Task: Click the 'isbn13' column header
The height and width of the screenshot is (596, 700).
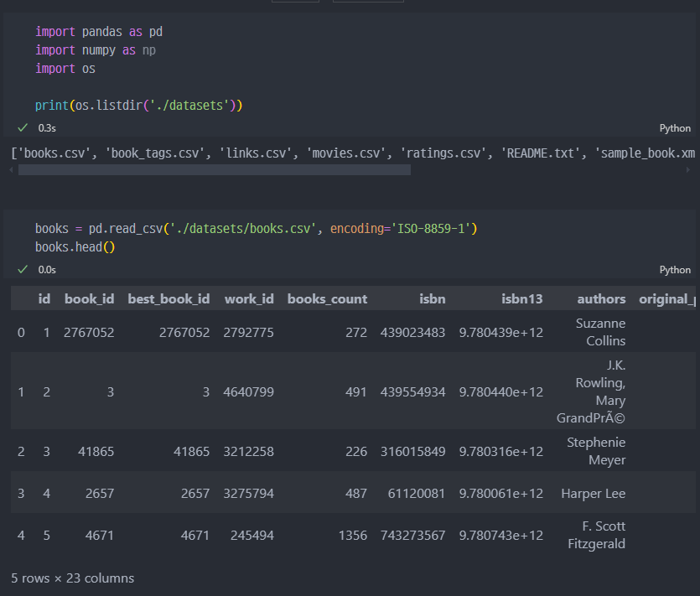Action: pyautogui.click(x=522, y=298)
